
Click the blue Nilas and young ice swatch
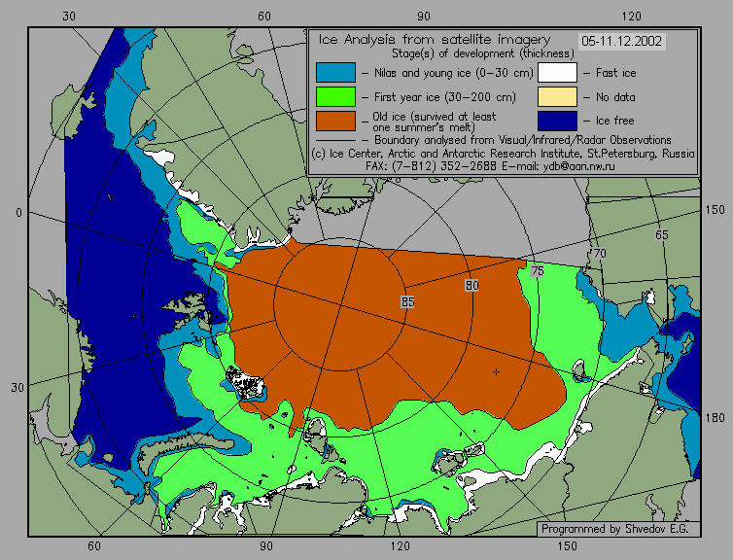click(x=335, y=73)
